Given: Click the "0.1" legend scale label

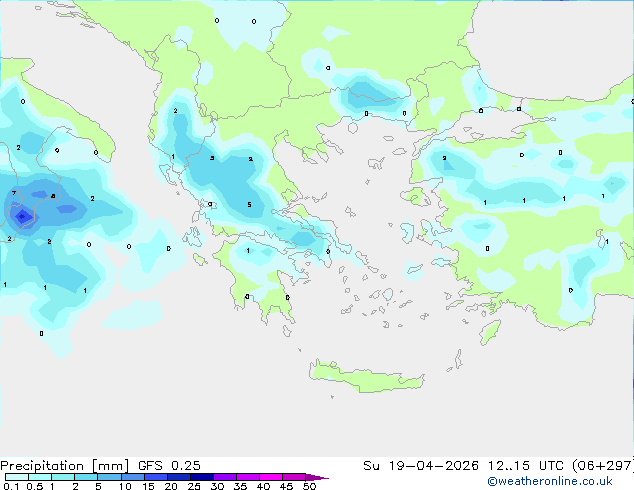Looking at the screenshot, I should 11,486.
